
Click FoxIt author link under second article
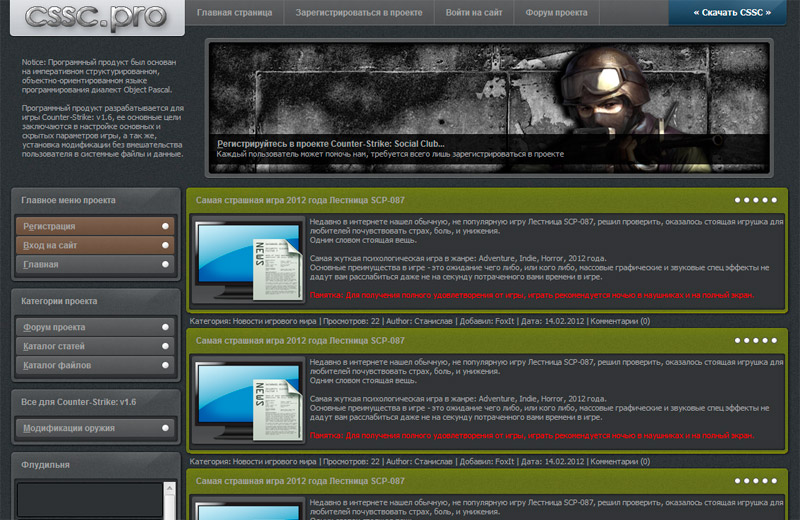[x=505, y=461]
